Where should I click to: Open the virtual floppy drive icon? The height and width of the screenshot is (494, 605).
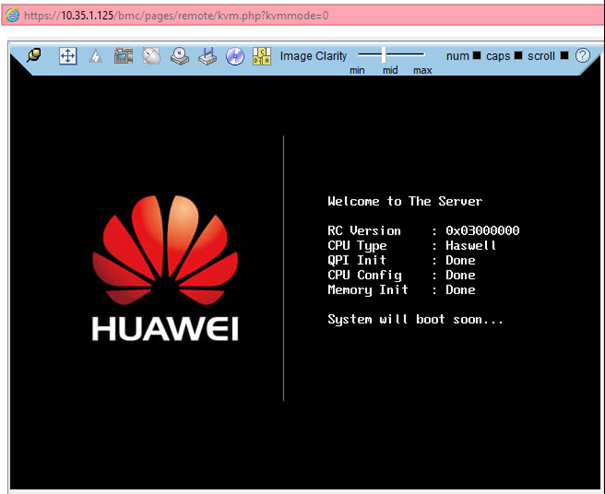(208, 56)
